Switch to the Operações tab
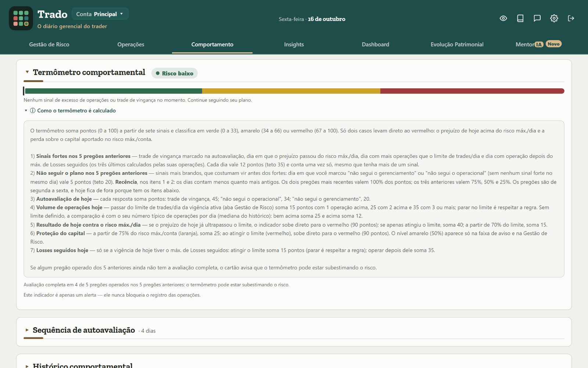 pos(131,44)
